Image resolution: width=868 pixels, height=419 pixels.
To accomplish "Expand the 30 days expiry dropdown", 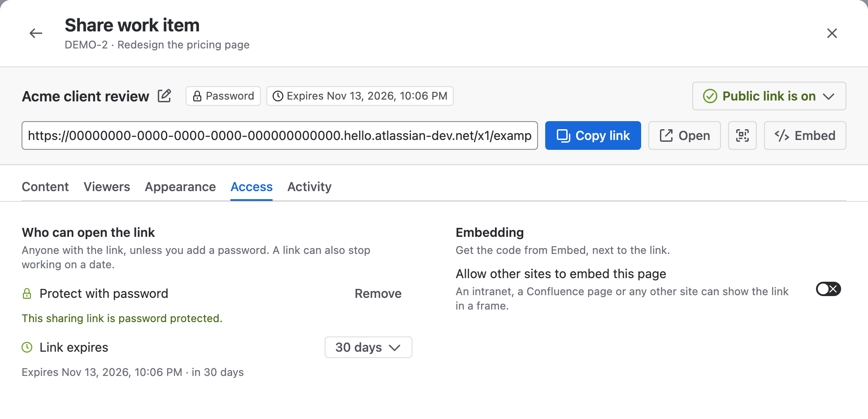I will [369, 347].
